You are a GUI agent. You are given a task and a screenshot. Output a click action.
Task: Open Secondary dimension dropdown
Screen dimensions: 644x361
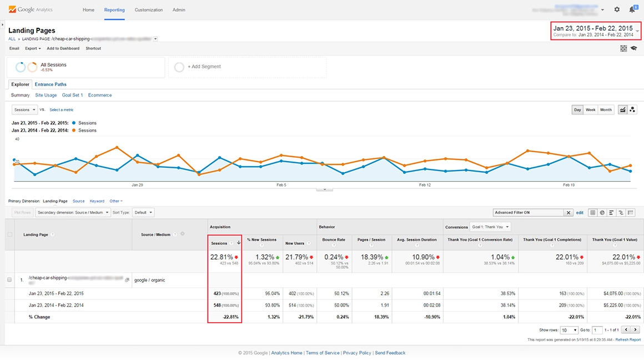(x=73, y=213)
